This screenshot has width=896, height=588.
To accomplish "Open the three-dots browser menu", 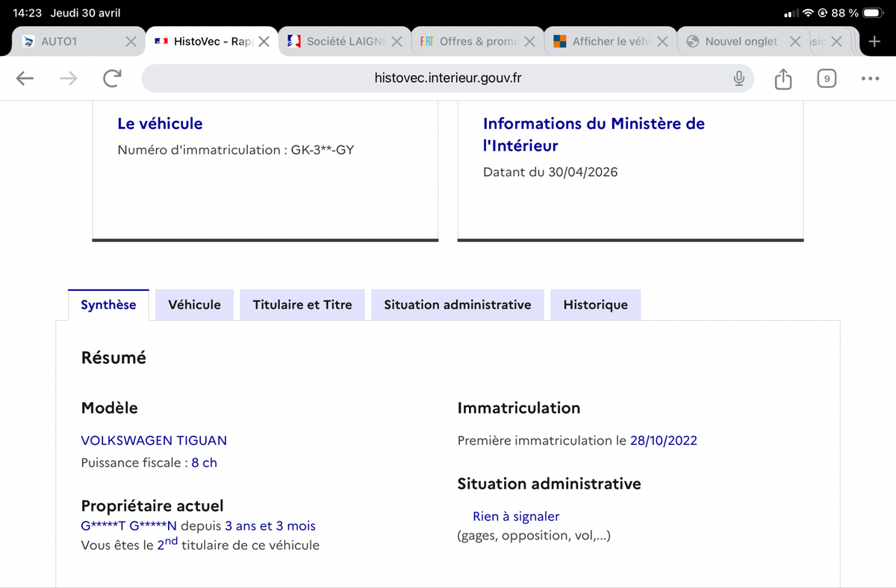I will tap(870, 78).
